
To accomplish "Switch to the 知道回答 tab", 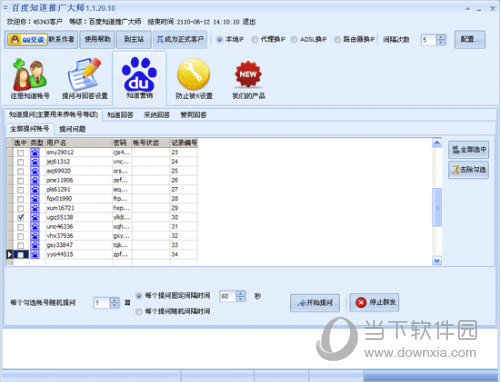I will pos(120,115).
